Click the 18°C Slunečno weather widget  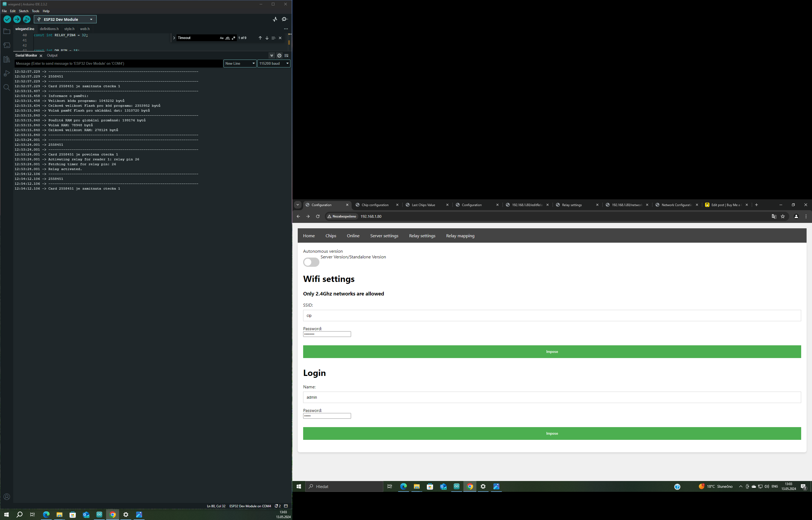coord(715,487)
